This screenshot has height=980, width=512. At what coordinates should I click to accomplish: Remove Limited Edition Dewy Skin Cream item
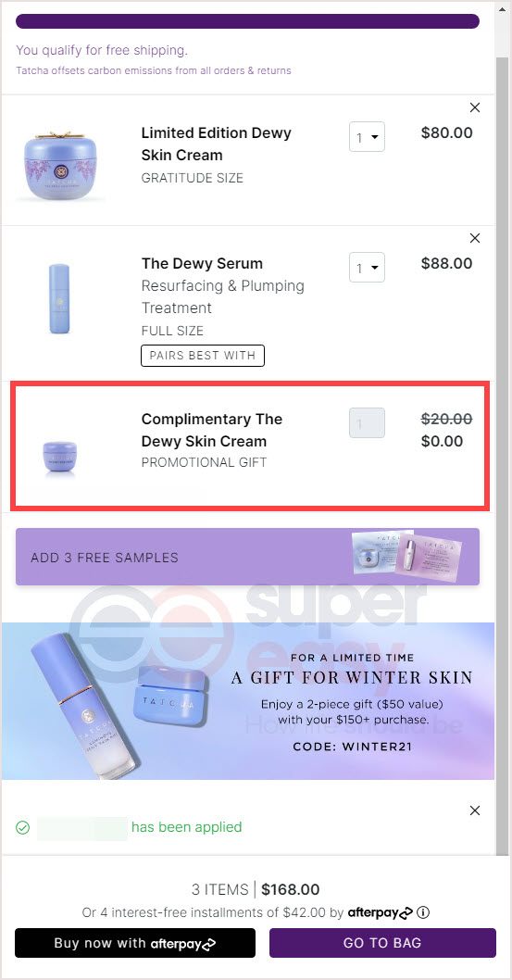475,107
